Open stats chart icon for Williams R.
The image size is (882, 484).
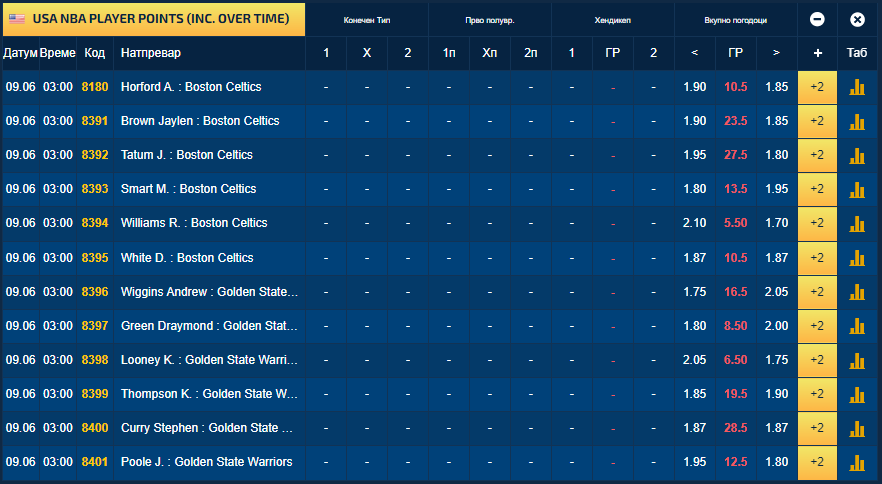[x=857, y=223]
